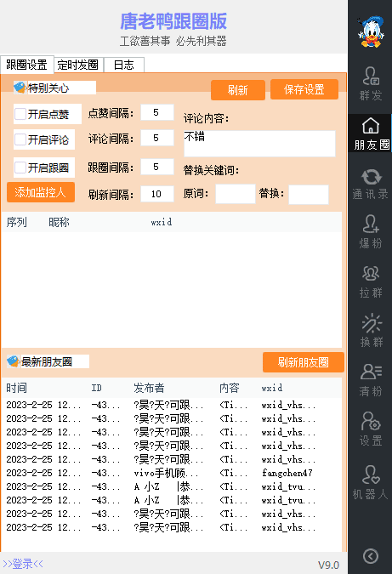Click the 添加监控人 button
The height and width of the screenshot is (574, 392).
(41, 192)
